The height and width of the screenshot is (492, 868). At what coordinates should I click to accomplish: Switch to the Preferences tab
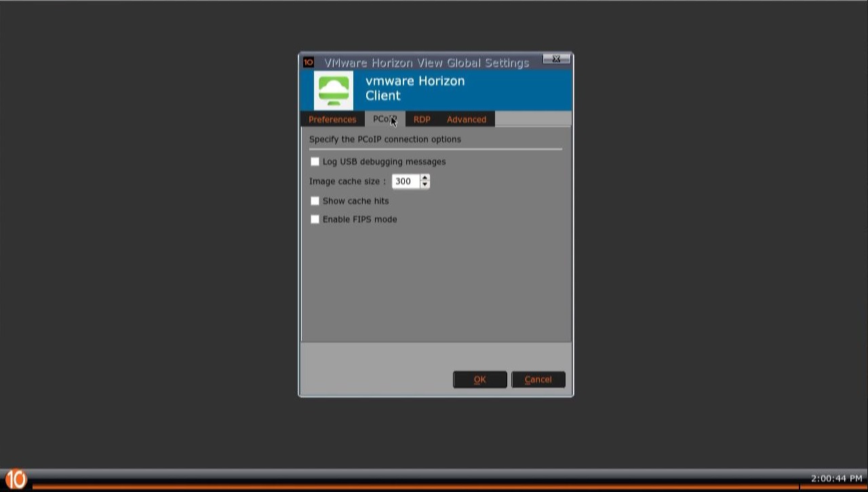332,119
